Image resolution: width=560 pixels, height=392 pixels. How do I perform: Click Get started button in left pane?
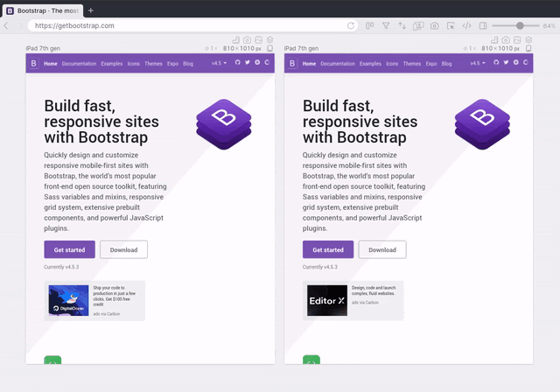[x=69, y=249]
